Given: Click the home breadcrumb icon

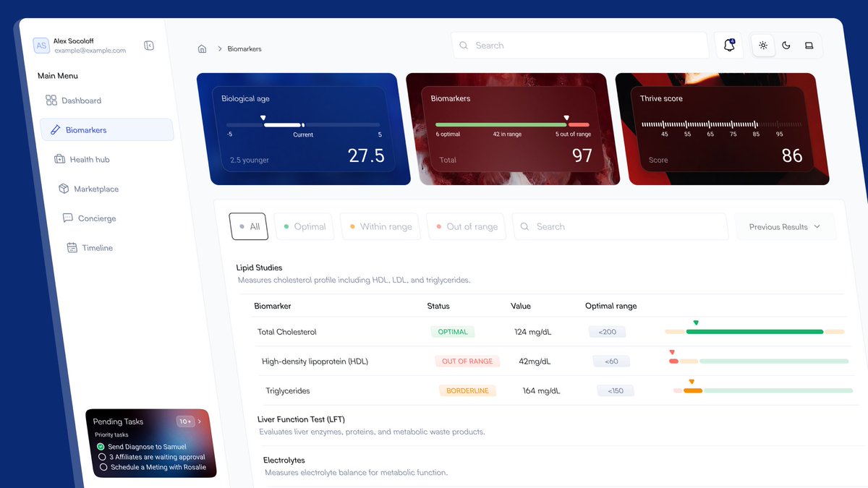Looking at the screenshot, I should [x=203, y=48].
